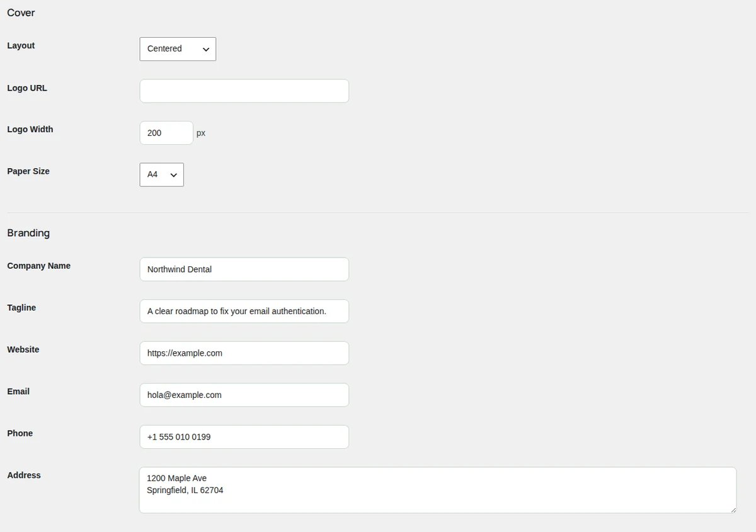Click the px unit text beside Logo Width
This screenshot has height=532, width=756.
[201, 133]
